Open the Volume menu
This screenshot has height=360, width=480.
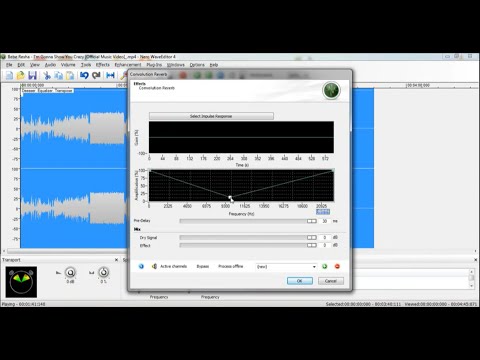coord(68,65)
